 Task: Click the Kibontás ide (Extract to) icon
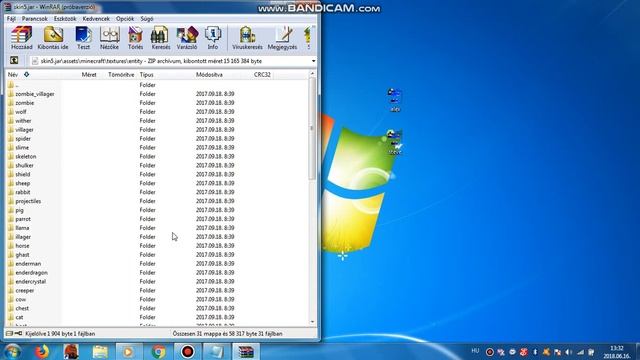coord(53,38)
